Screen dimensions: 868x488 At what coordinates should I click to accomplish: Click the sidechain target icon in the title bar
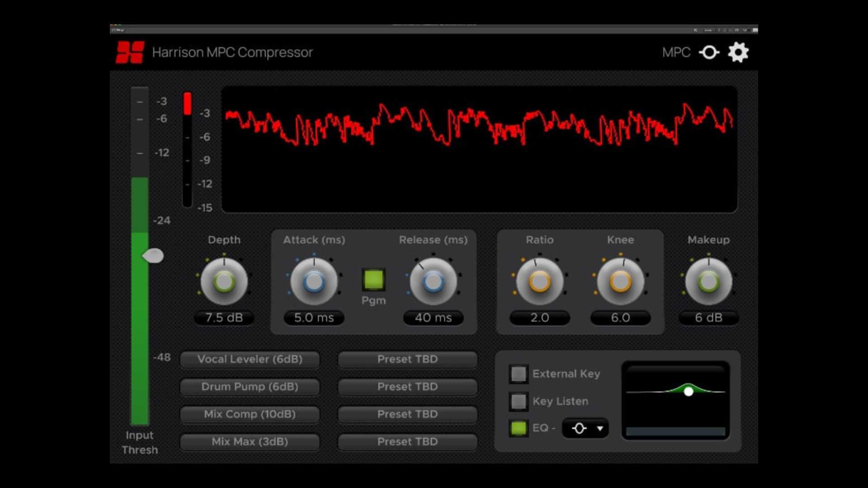coord(709,52)
